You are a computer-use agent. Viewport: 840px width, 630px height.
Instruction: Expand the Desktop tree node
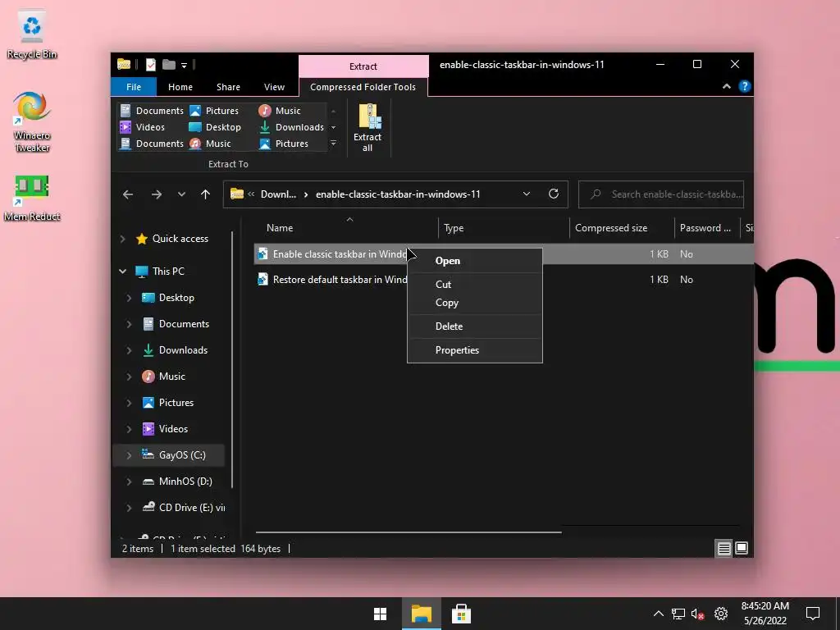pyautogui.click(x=129, y=298)
